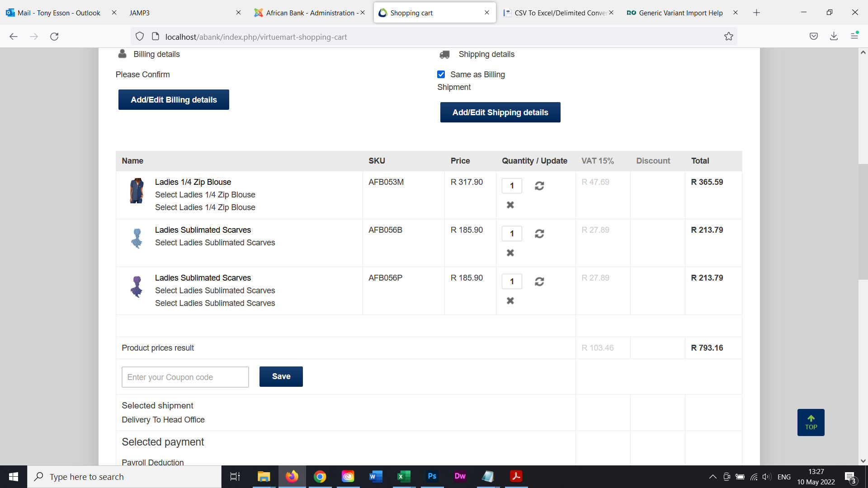
Task: Remove scarf AFB056B from cart
Action: (x=510, y=253)
